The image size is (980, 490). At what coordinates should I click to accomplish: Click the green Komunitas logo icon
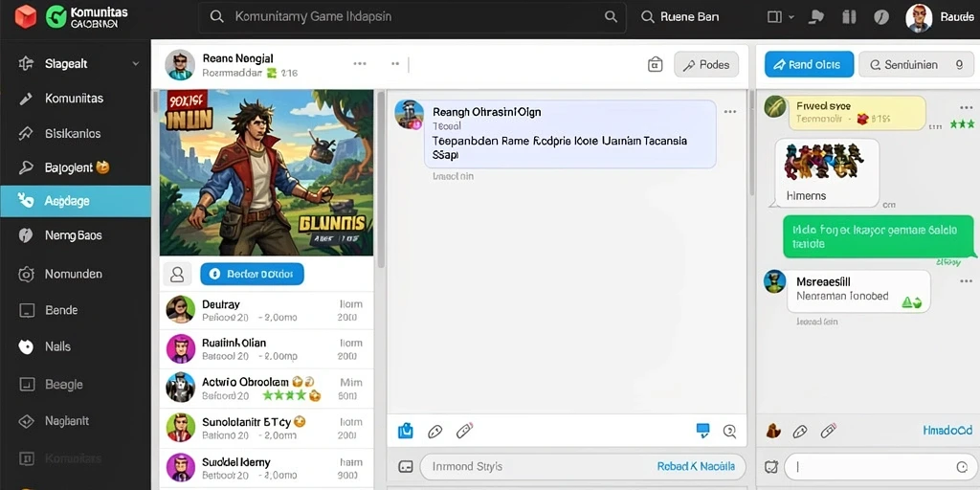point(56,16)
